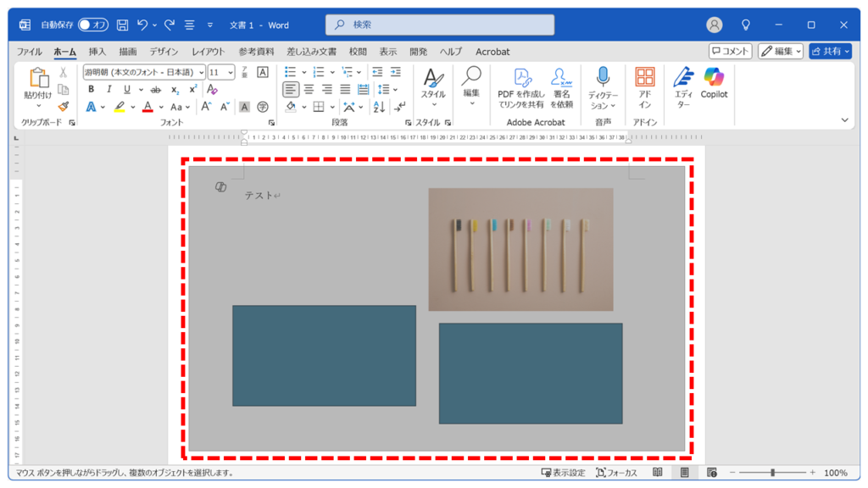Viewport: 868px width, 488px height.
Task: Toggle Italic formatting
Action: tap(109, 90)
